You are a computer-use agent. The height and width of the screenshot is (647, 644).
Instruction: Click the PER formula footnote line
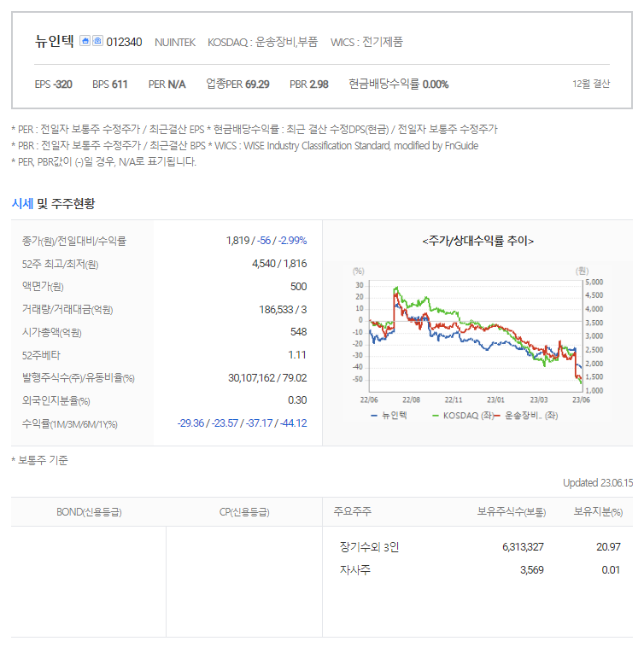[255, 130]
